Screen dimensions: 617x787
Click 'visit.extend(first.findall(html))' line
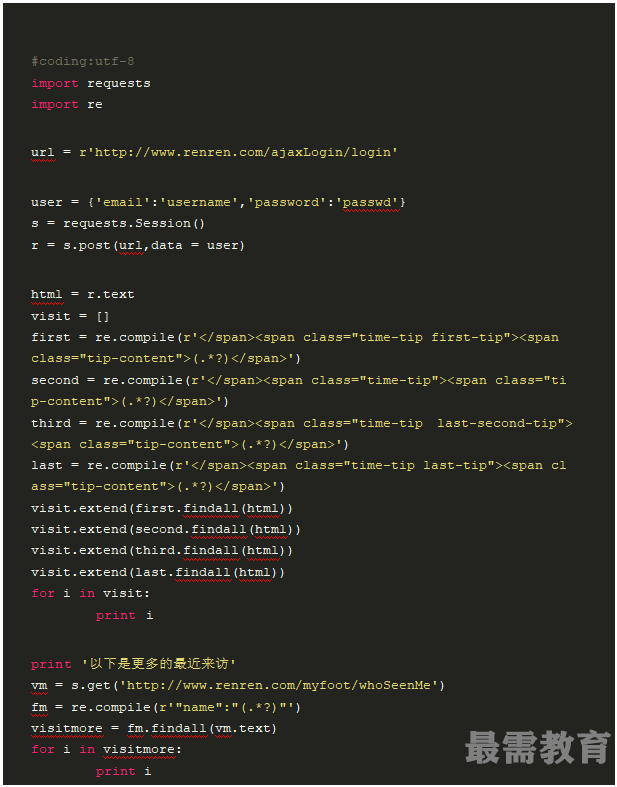tap(162, 508)
